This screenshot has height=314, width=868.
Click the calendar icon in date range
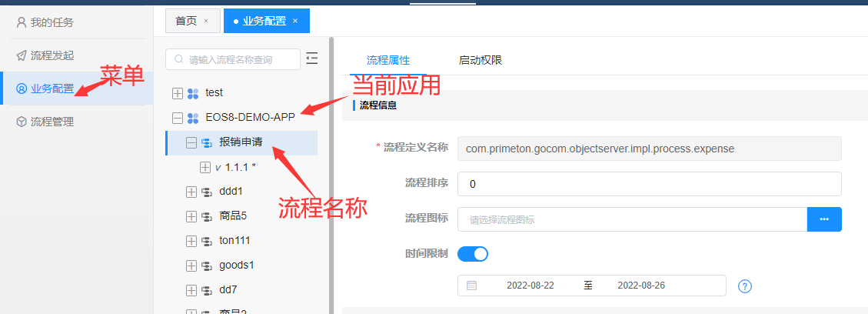coord(472,286)
